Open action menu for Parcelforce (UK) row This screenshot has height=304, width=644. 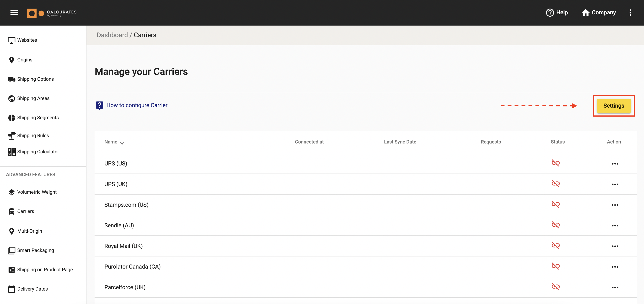click(615, 288)
